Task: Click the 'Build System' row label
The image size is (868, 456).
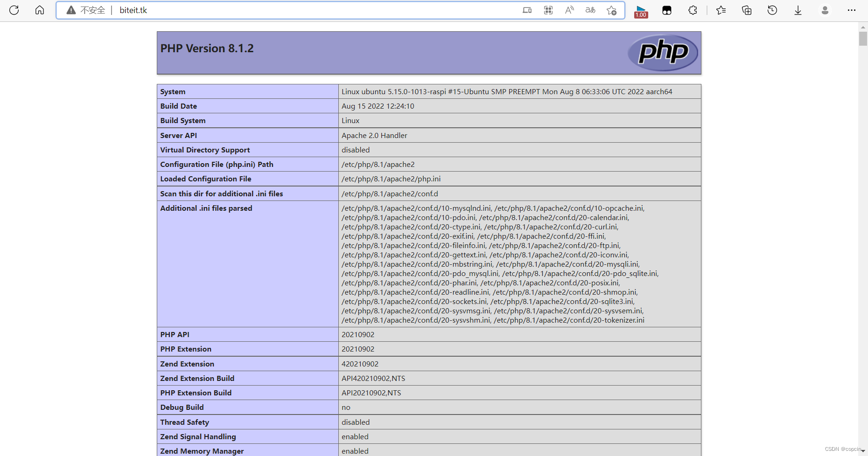Action: click(182, 121)
